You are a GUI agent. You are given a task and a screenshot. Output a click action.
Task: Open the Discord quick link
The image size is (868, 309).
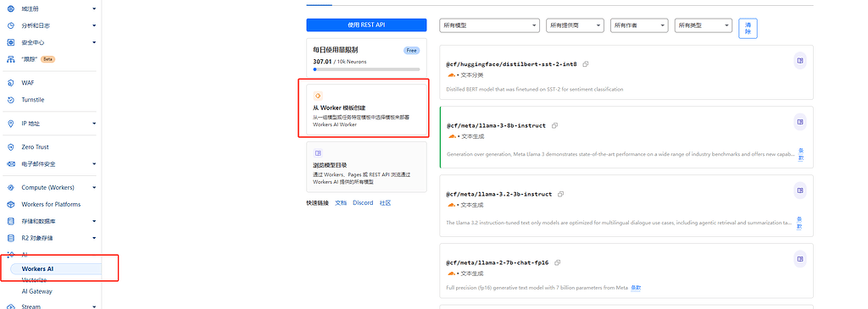click(363, 203)
